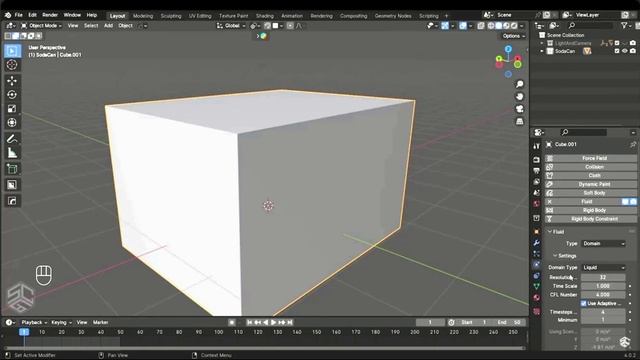Pin the Cube.001 properties context
The width and height of the screenshot is (640, 360).
coord(633,144)
